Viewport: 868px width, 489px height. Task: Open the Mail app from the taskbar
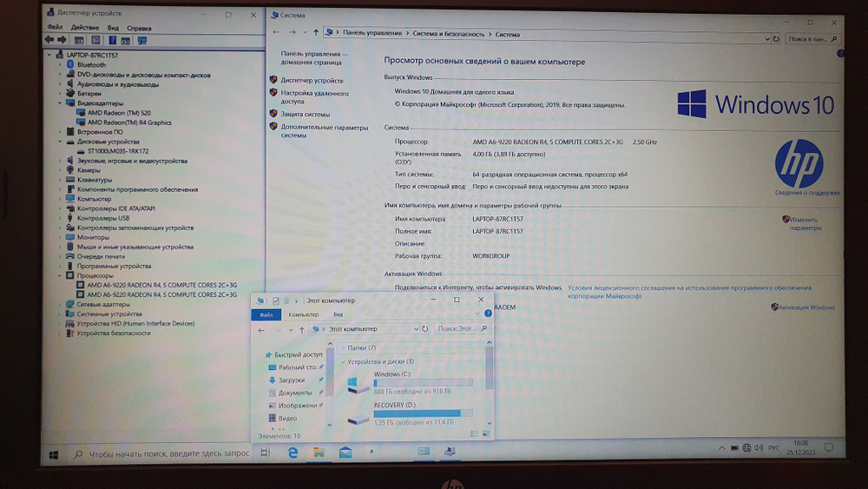[x=345, y=453]
